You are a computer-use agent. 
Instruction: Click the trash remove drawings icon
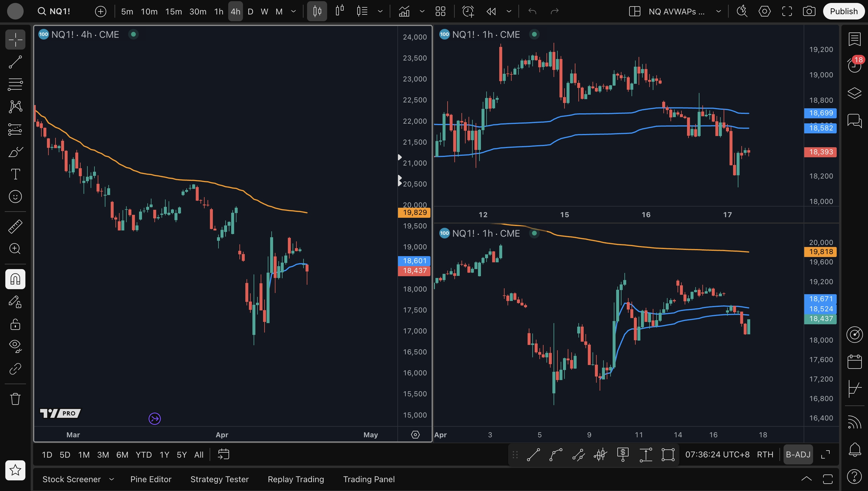coord(15,399)
